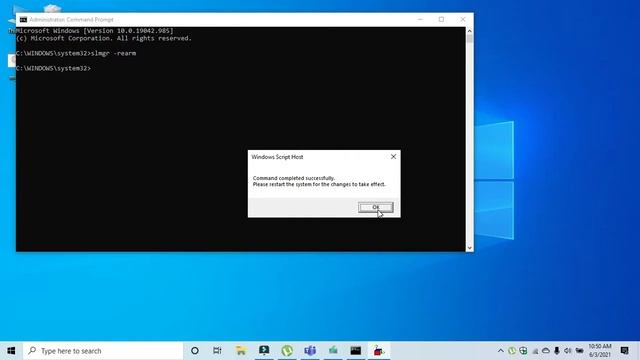Click OK in Windows Script Host dialog

[376, 207]
